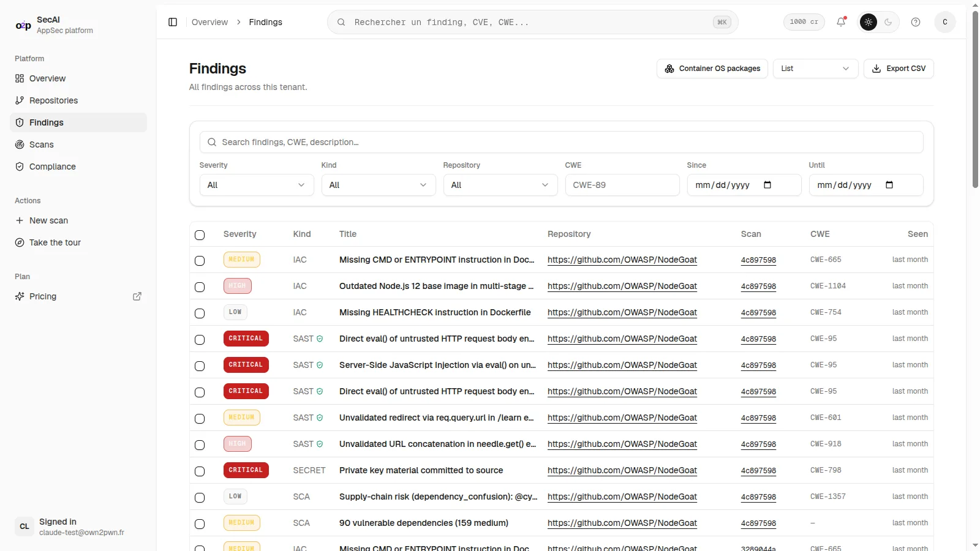This screenshot has height=551, width=980.
Task: Open Compliance in sidebar
Action: (78, 167)
